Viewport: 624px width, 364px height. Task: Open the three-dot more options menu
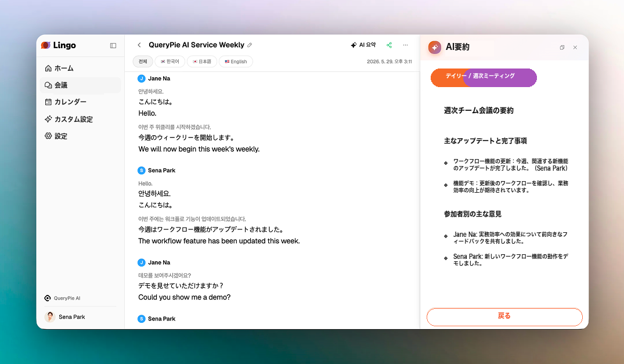tap(405, 45)
